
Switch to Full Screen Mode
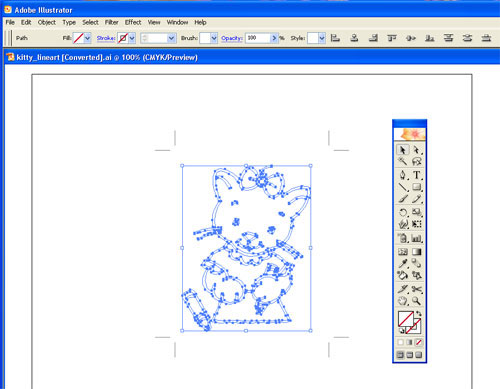pos(419,355)
